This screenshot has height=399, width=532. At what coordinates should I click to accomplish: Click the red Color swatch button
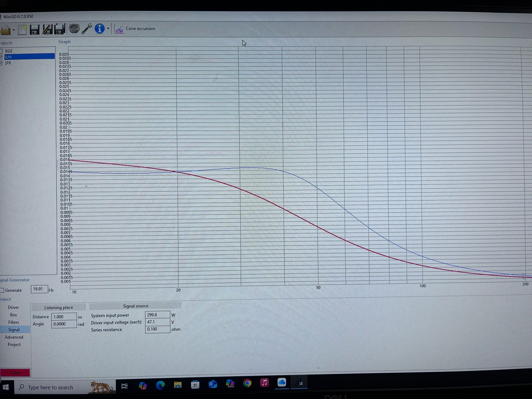pyautogui.click(x=15, y=372)
